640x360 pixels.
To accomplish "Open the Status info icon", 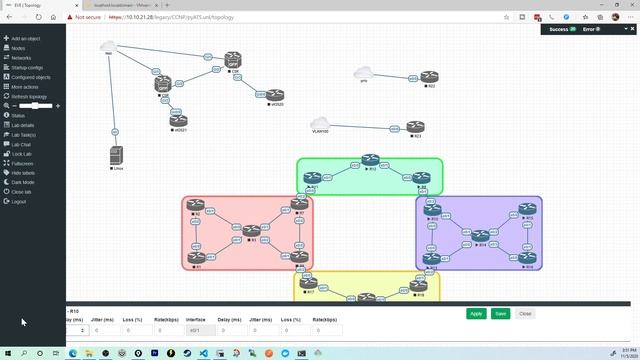I will [x=7, y=116].
